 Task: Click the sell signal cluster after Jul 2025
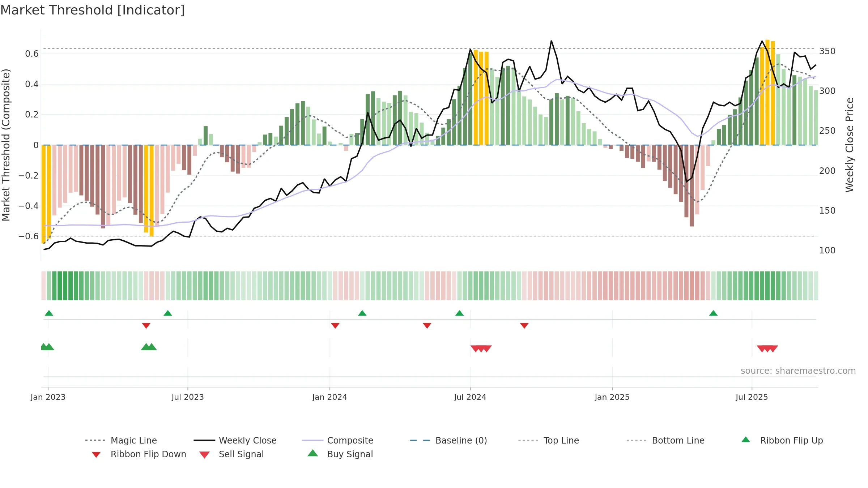pos(767,349)
